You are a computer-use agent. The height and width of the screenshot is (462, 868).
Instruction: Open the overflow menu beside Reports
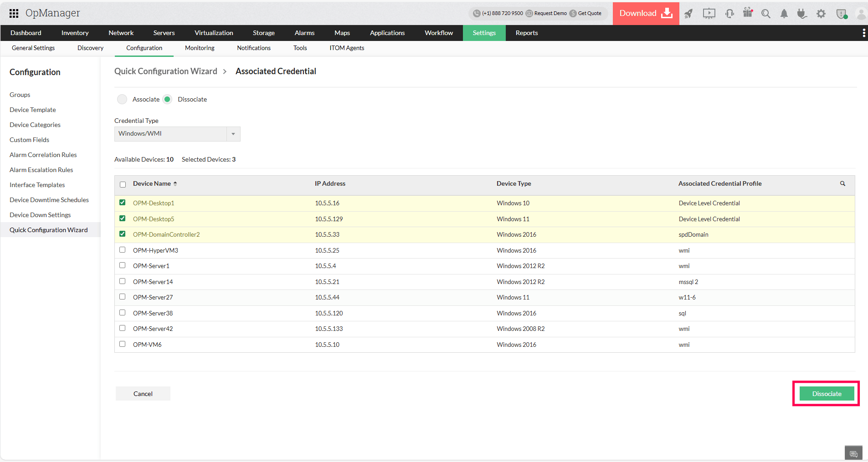[x=864, y=32]
